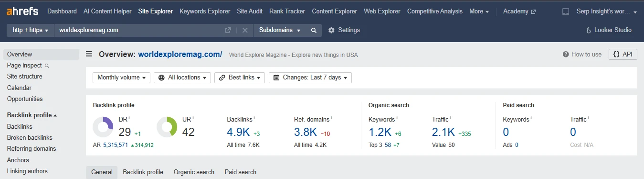Toggle the hamburger menu beside Overview

(89, 54)
